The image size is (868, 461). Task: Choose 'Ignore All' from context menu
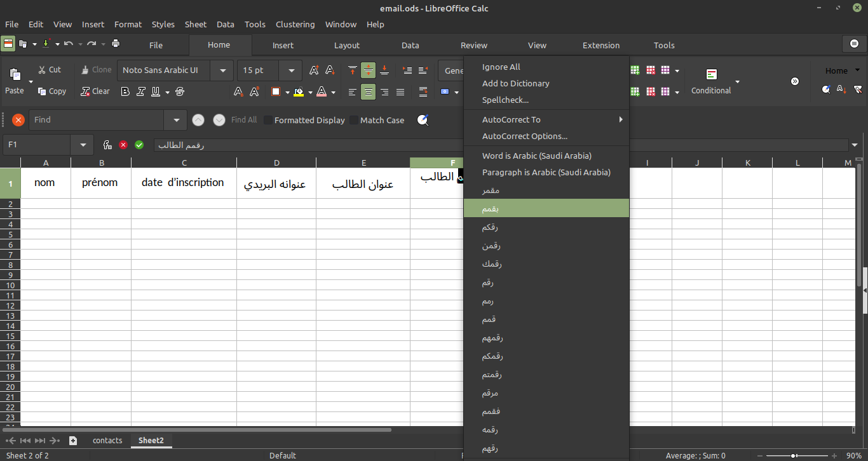coord(501,67)
